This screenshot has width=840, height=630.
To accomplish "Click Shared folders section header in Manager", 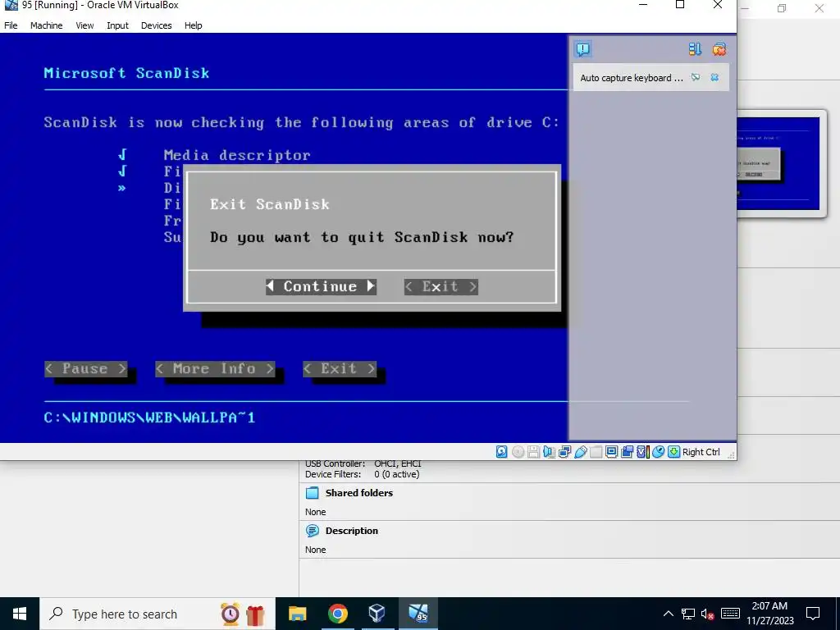I will click(359, 493).
